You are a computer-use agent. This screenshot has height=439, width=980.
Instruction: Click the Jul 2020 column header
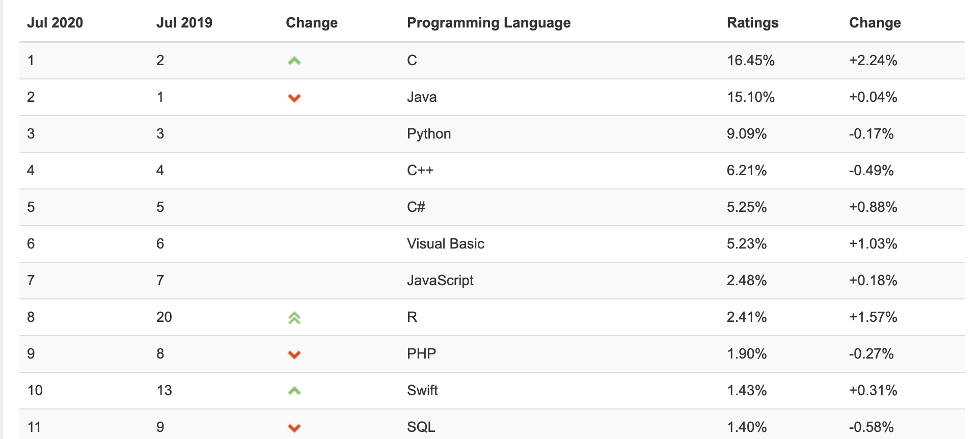(x=55, y=23)
